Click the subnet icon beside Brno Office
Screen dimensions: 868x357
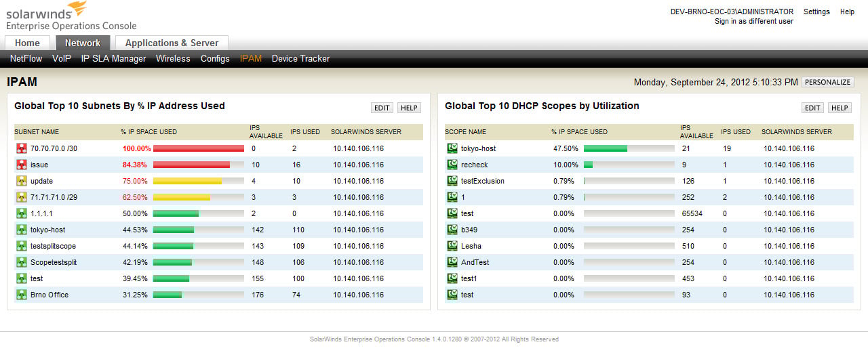(x=21, y=295)
